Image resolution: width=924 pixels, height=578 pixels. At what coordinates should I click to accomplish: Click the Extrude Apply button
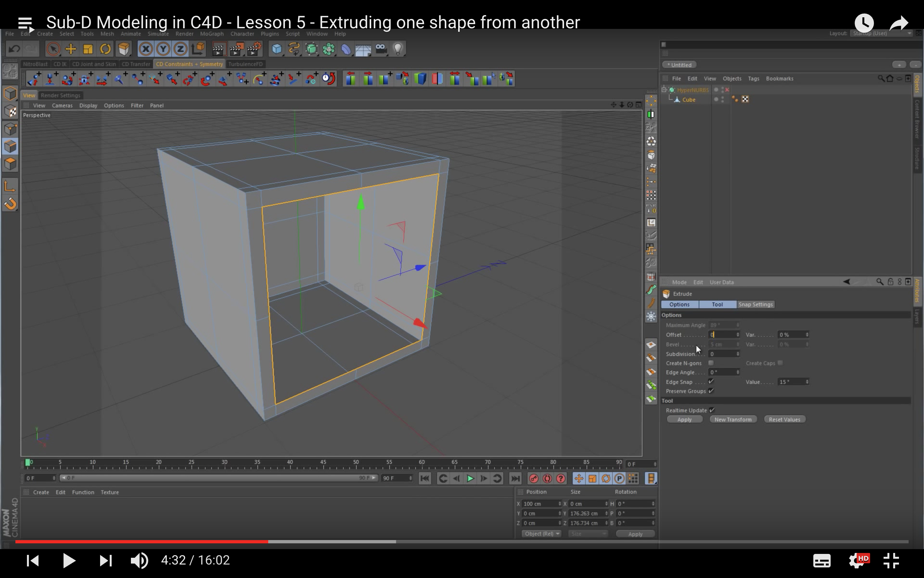(684, 419)
